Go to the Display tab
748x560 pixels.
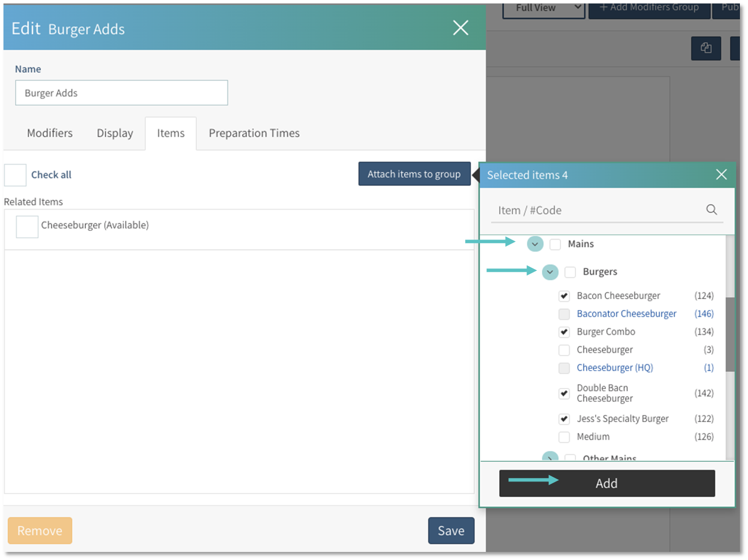(115, 133)
